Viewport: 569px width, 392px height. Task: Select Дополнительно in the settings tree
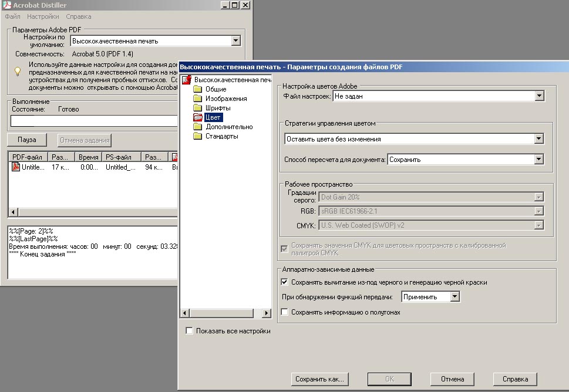(x=229, y=127)
